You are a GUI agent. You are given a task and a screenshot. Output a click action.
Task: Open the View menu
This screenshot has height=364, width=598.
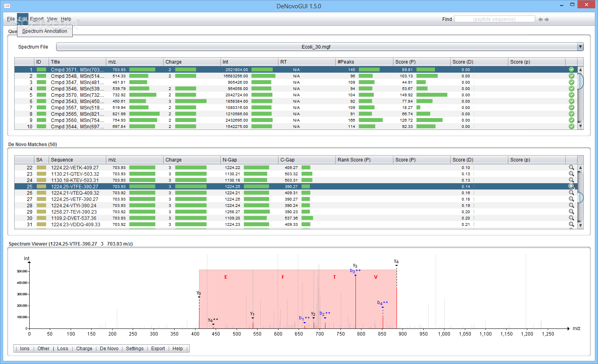[52, 19]
